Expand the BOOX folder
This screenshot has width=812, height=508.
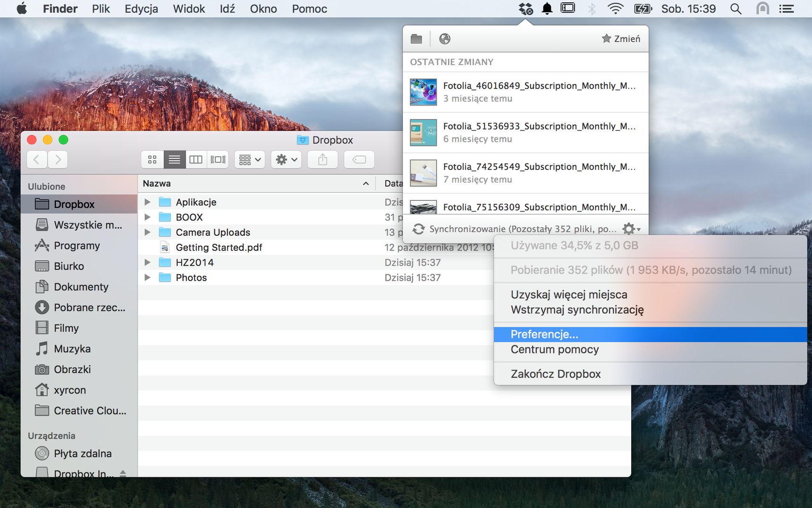point(147,217)
